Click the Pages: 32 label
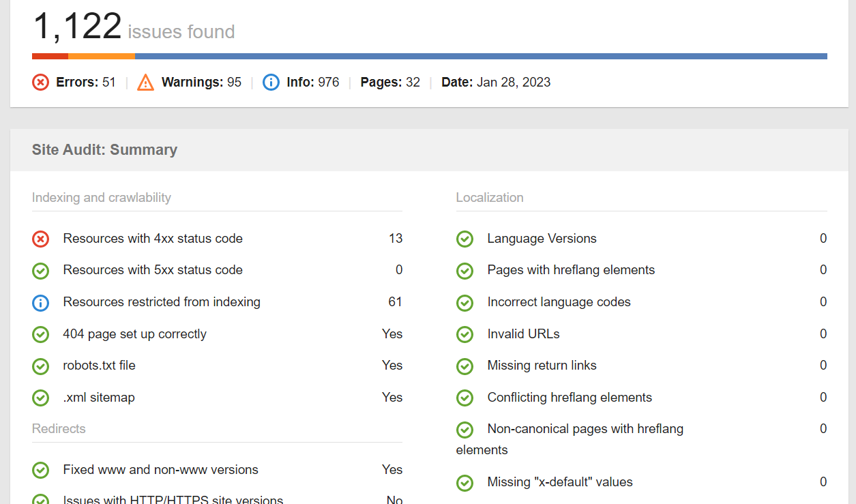Viewport: 856px width, 504px height. click(390, 83)
